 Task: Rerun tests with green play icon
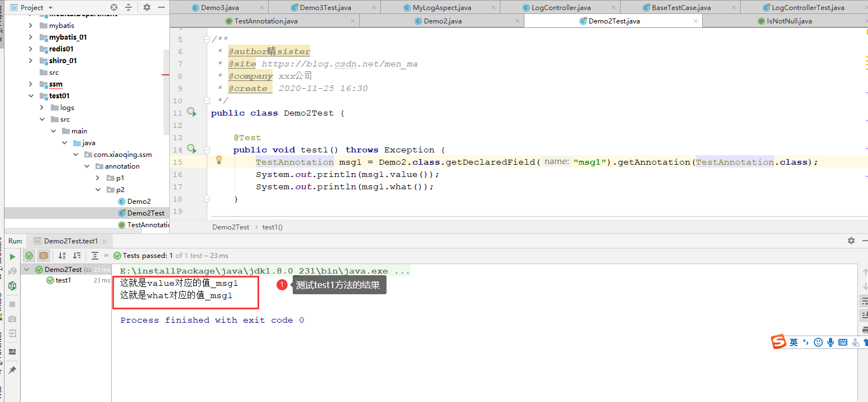[x=12, y=257]
